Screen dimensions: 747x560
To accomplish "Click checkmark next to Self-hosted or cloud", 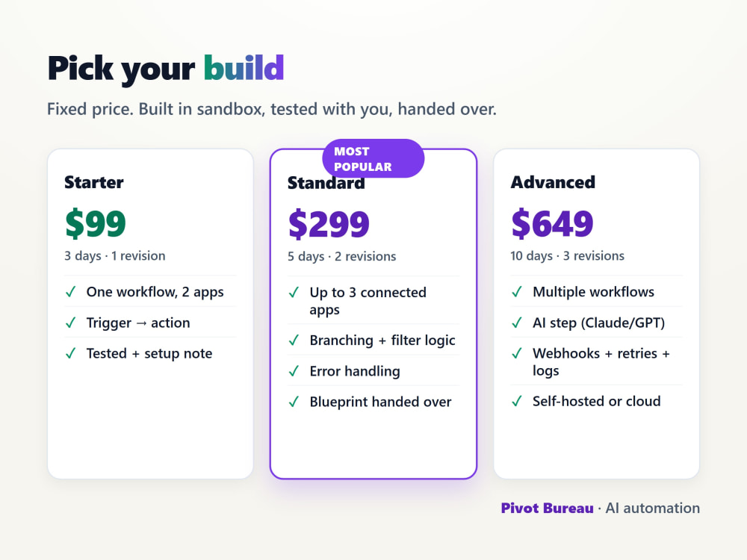I will [x=517, y=402].
